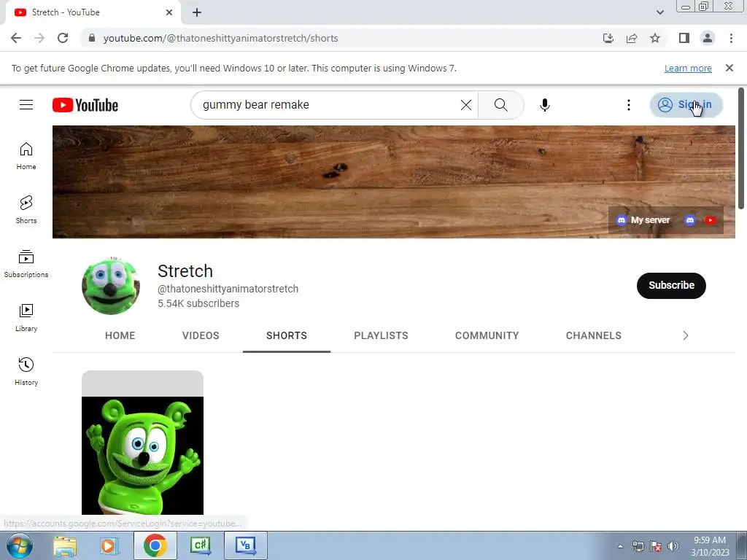Image resolution: width=747 pixels, height=560 pixels.
Task: Click the address bar URL
Action: [220, 38]
